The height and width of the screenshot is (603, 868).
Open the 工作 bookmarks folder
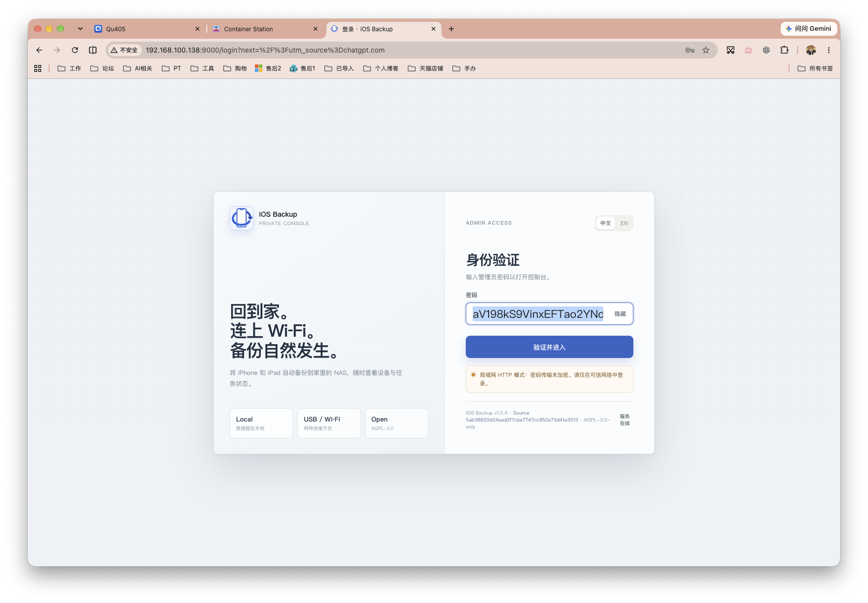coord(69,68)
